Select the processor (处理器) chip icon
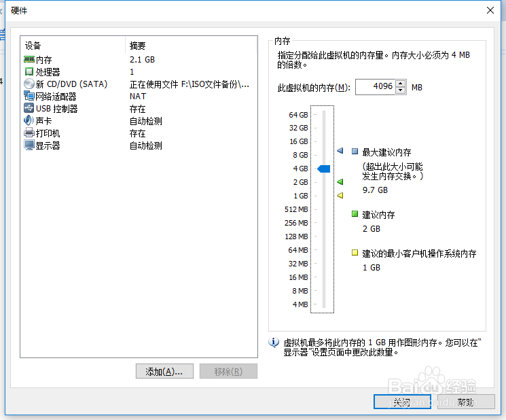 pos(29,71)
